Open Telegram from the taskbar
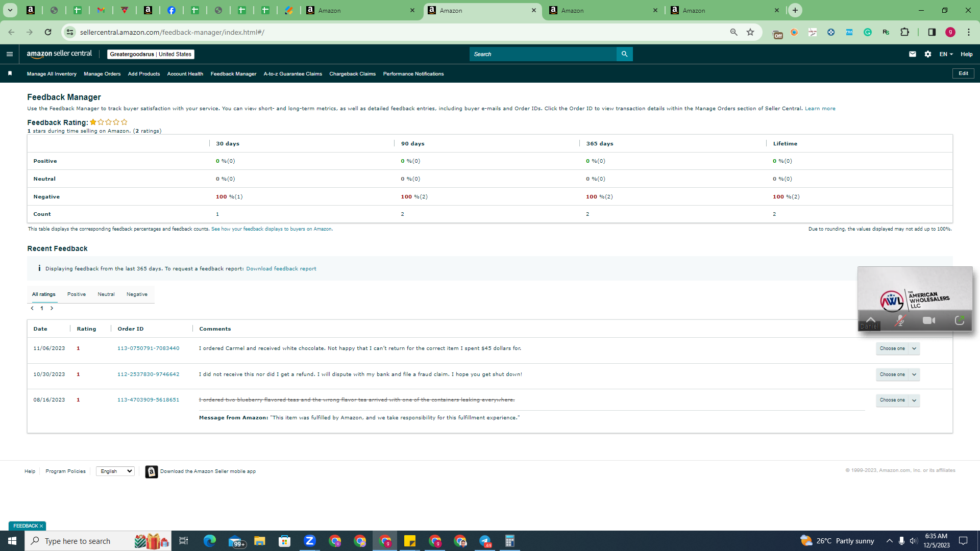The width and height of the screenshot is (980, 551). [485, 541]
